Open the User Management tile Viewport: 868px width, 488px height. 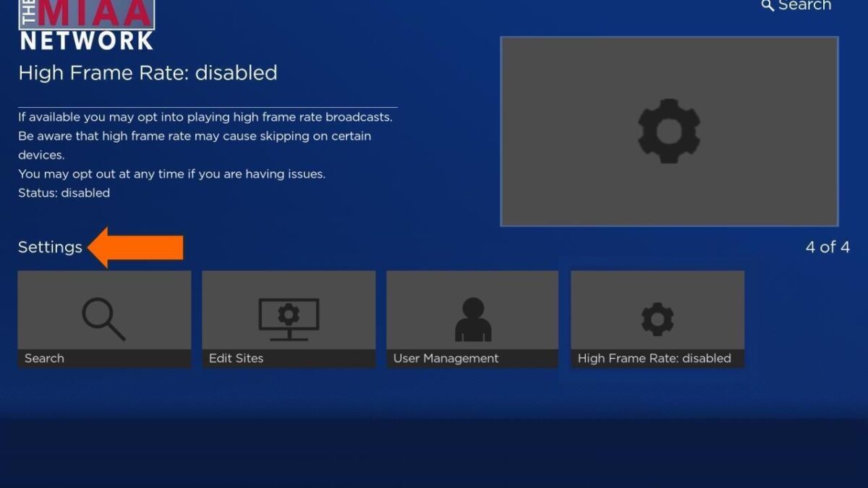point(471,318)
